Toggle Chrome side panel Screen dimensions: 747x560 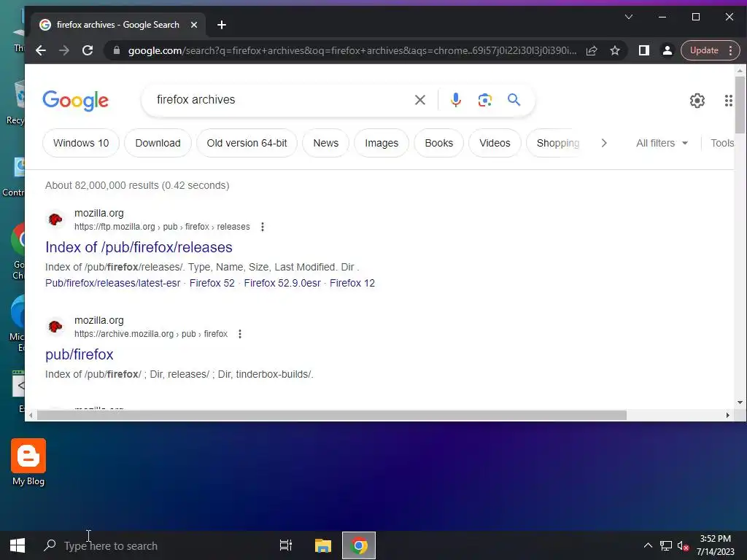click(x=644, y=50)
